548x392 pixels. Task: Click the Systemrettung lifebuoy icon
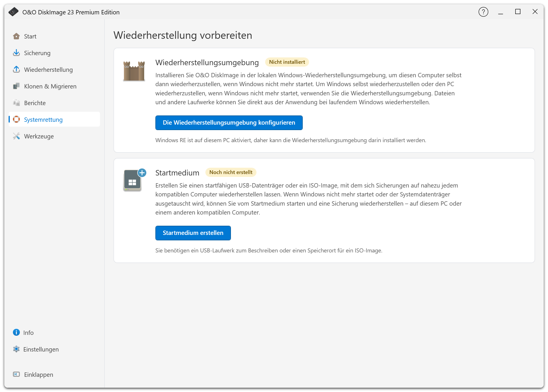(16, 119)
